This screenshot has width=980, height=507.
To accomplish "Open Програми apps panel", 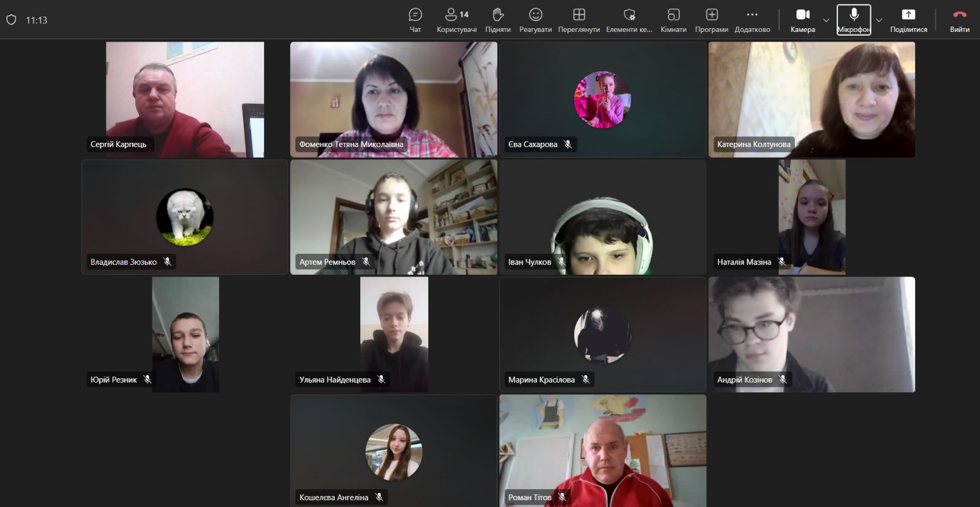I will point(711,20).
